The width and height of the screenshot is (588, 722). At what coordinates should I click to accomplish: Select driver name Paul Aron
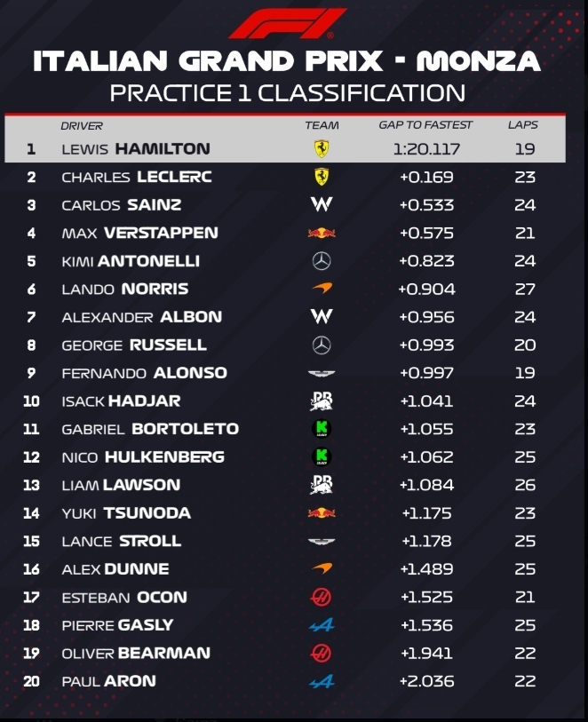pyautogui.click(x=108, y=681)
